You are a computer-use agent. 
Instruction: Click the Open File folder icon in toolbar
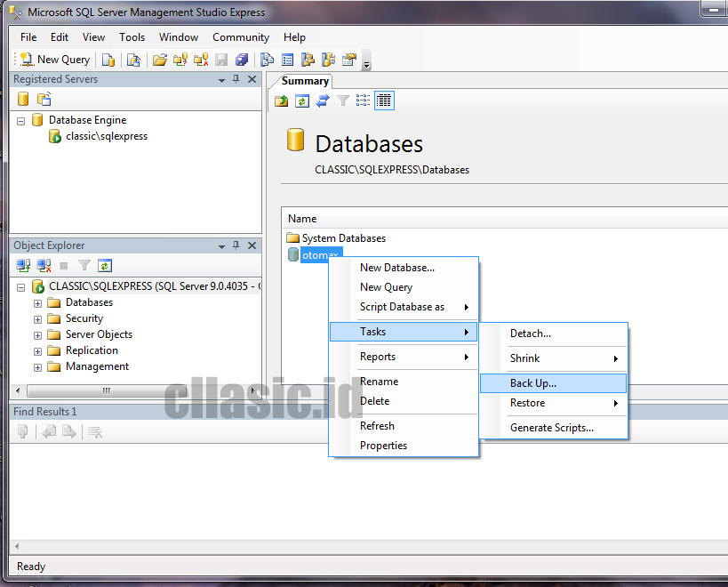pos(160,60)
